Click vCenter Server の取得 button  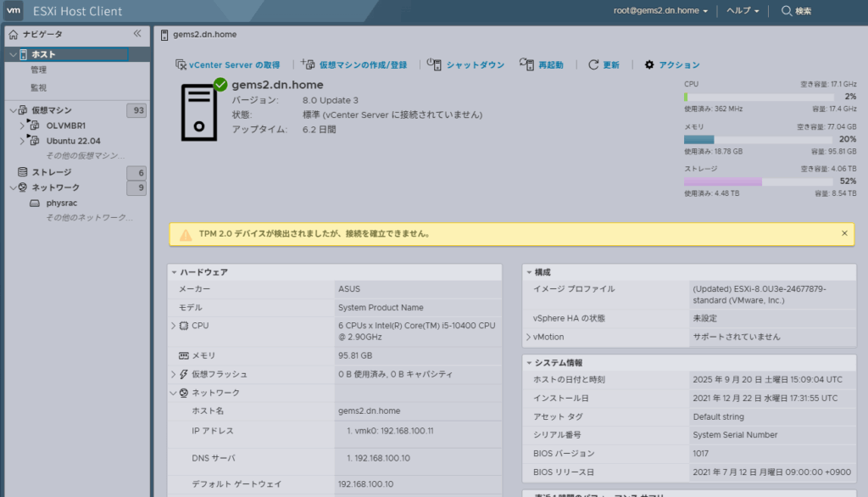[227, 64]
